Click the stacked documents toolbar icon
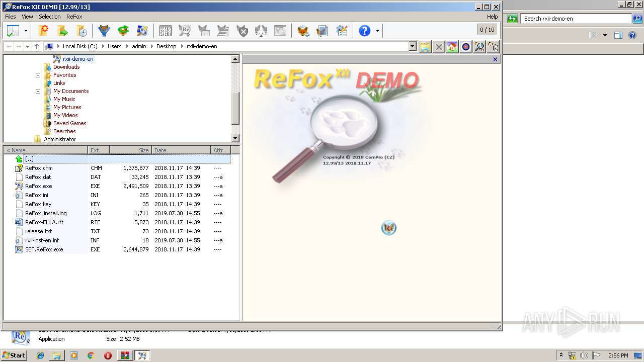The image size is (644, 362). 323,31
